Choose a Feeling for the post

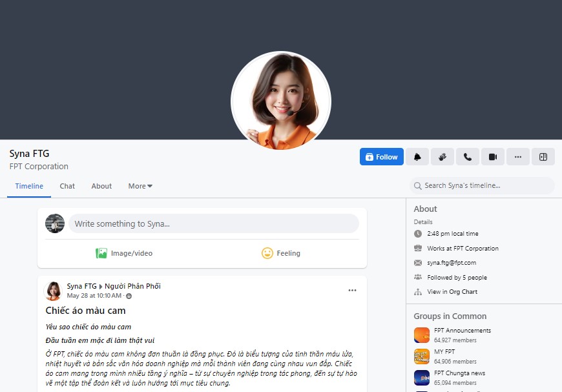(x=281, y=253)
